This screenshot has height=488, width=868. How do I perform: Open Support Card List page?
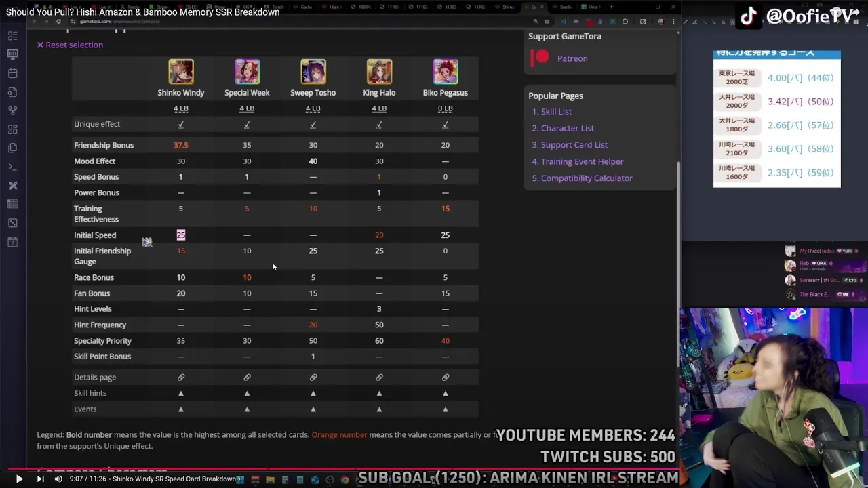[x=574, y=144]
